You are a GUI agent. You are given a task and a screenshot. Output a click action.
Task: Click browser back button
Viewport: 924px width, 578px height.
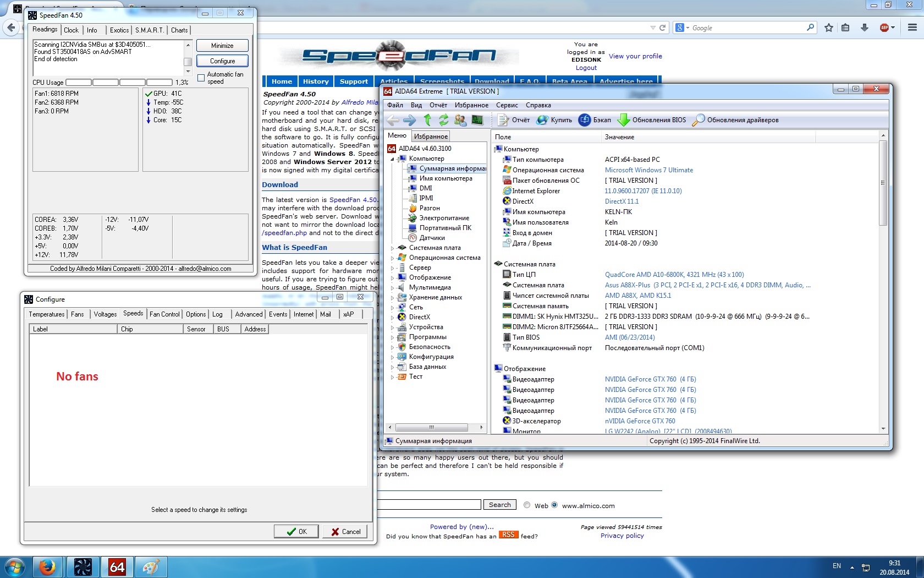(x=11, y=28)
